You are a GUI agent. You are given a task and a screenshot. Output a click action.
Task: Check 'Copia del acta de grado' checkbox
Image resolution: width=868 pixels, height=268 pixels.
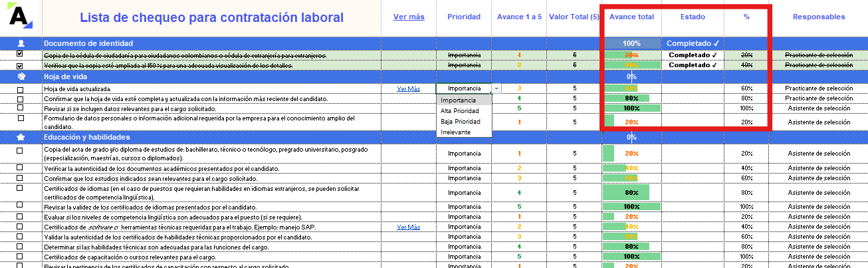point(20,150)
